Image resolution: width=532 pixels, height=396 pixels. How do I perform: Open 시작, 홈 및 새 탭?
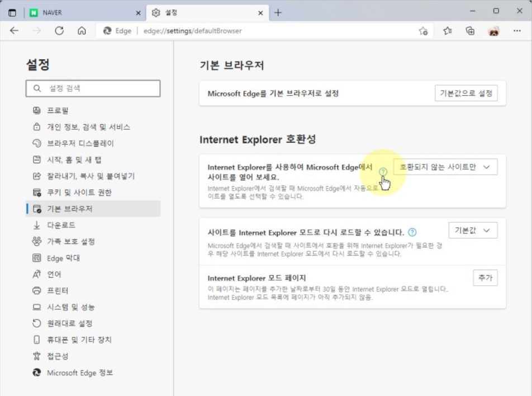coord(93,159)
